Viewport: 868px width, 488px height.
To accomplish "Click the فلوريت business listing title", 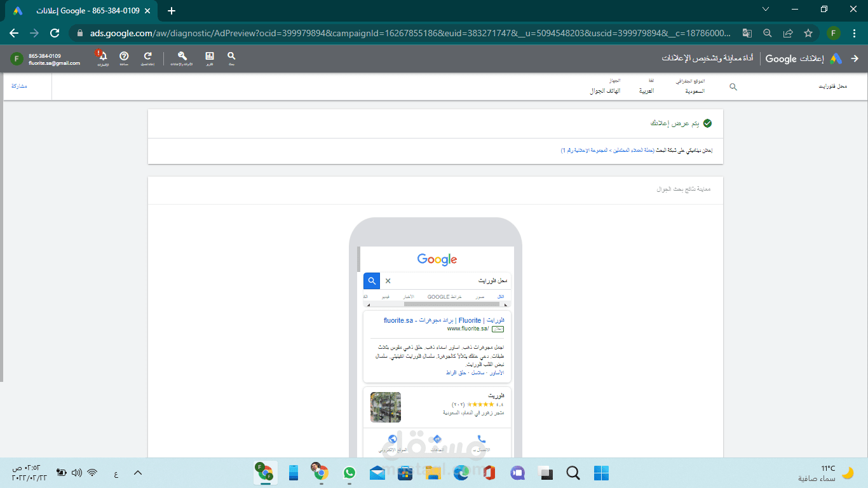I will [x=498, y=396].
